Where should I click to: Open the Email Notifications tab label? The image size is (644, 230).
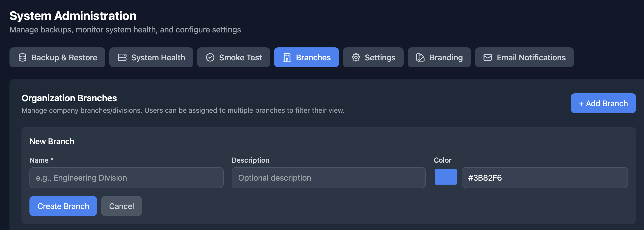(531, 57)
